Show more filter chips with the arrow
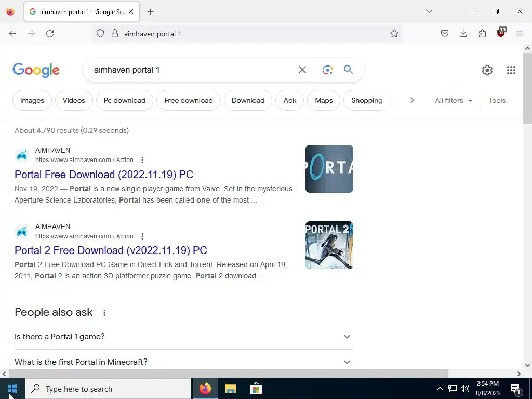Viewport: 532px width, 399px height. pyautogui.click(x=412, y=100)
